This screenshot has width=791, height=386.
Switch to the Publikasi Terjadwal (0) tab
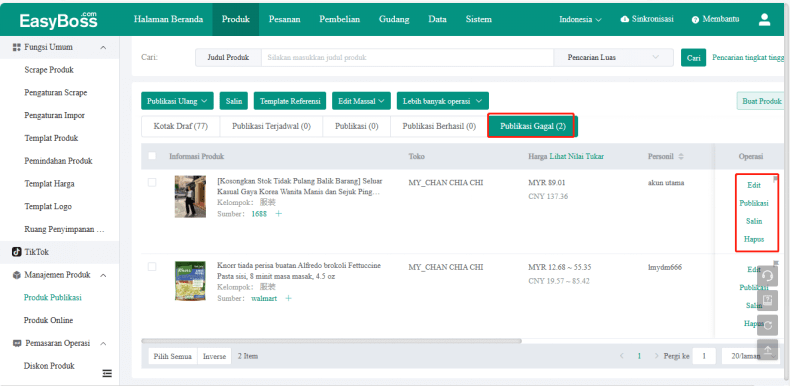[271, 126]
